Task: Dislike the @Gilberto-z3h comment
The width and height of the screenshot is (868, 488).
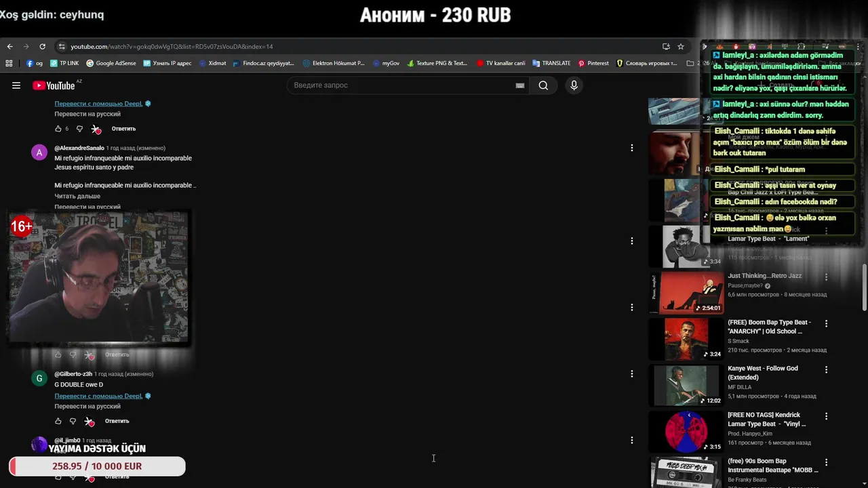Action: pos(73,421)
